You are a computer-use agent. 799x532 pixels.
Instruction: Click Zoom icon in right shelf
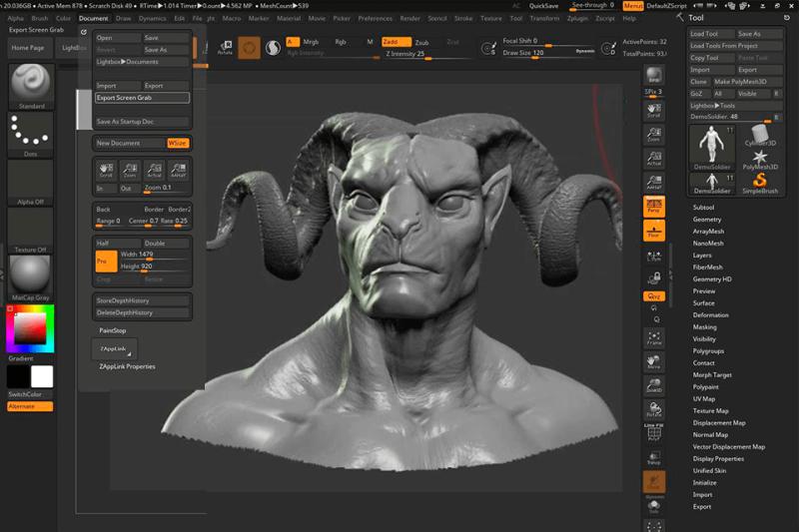pos(654,135)
